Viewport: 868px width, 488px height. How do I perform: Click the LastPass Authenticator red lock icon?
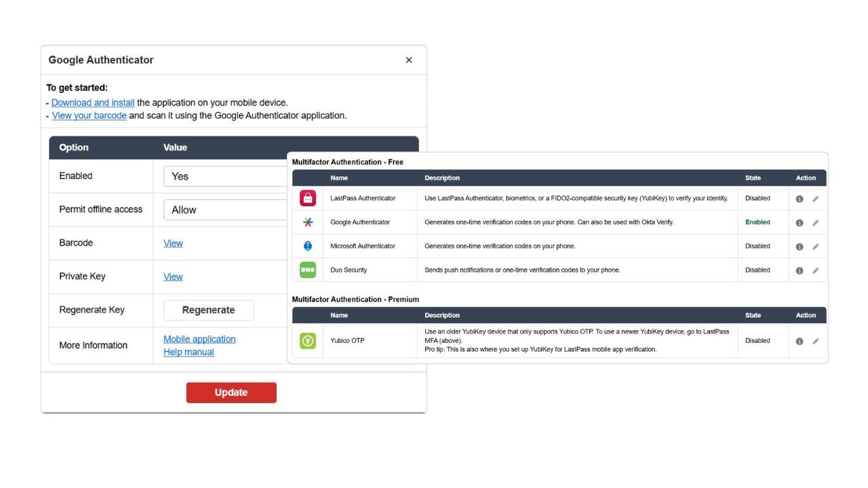[308, 198]
